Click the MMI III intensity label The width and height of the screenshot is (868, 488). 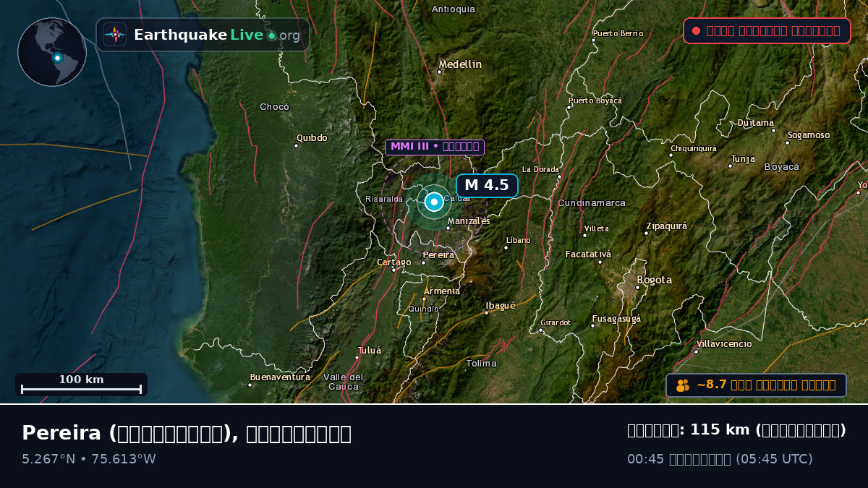coord(435,147)
